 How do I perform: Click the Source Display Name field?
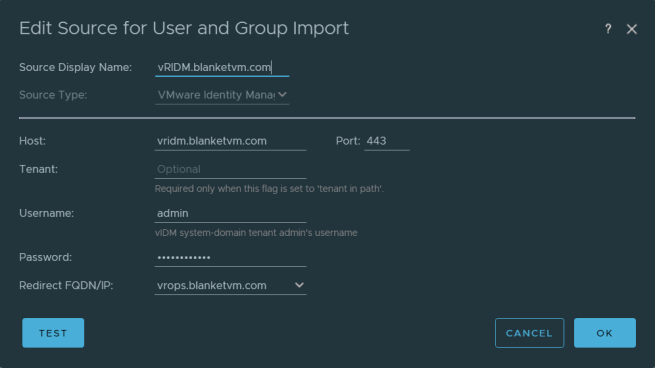[x=222, y=68]
